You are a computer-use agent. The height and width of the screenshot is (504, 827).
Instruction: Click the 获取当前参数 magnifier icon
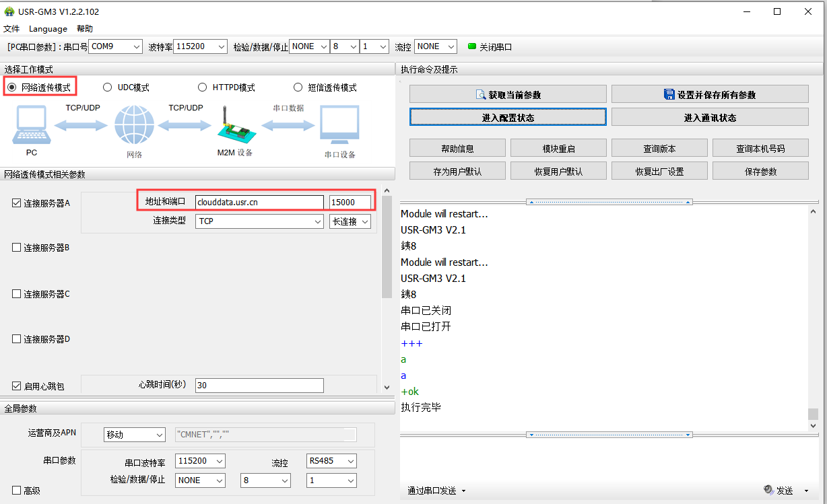coord(481,95)
